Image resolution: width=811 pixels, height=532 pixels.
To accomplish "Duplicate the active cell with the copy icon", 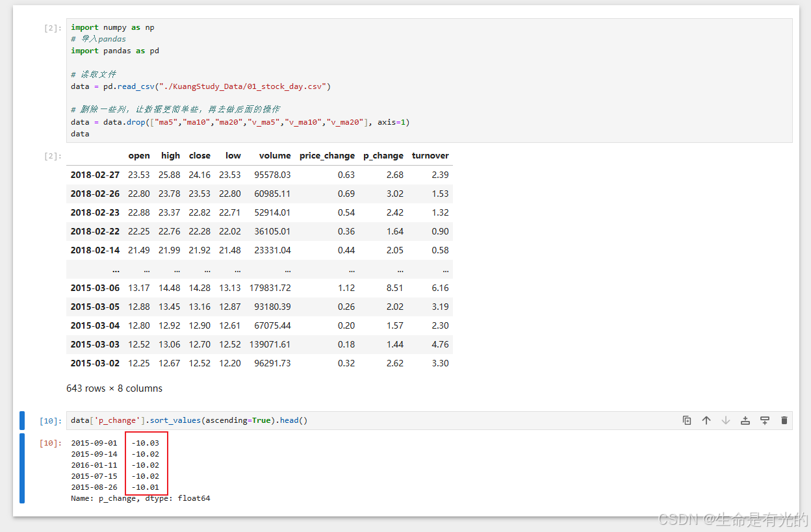I will pyautogui.click(x=687, y=420).
